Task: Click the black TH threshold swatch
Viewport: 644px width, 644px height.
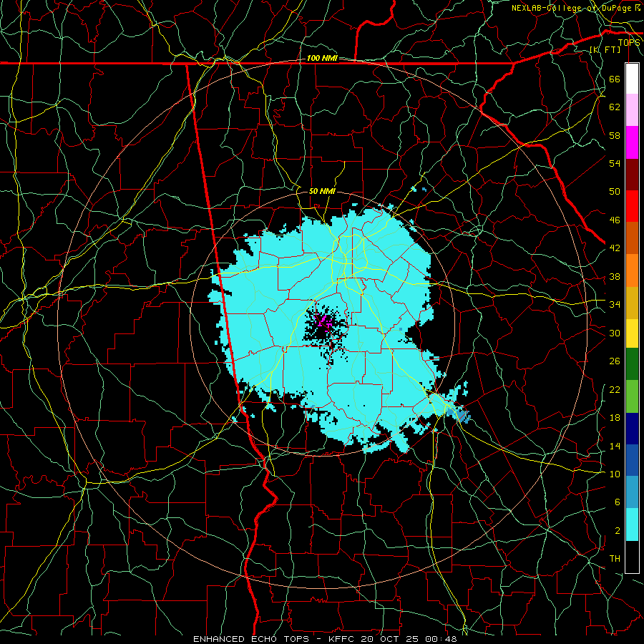Action: point(632,557)
